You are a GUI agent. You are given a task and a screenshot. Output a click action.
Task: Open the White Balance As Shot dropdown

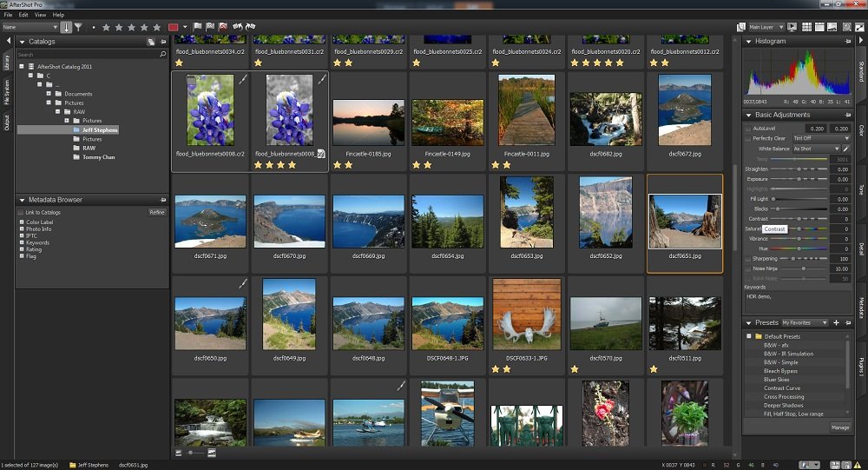(815, 149)
